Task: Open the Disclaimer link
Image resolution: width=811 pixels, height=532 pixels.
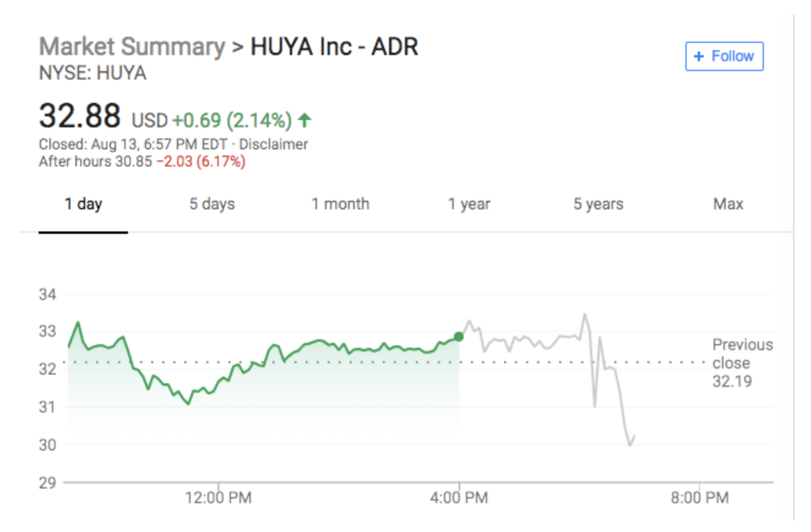Action: coord(273,145)
